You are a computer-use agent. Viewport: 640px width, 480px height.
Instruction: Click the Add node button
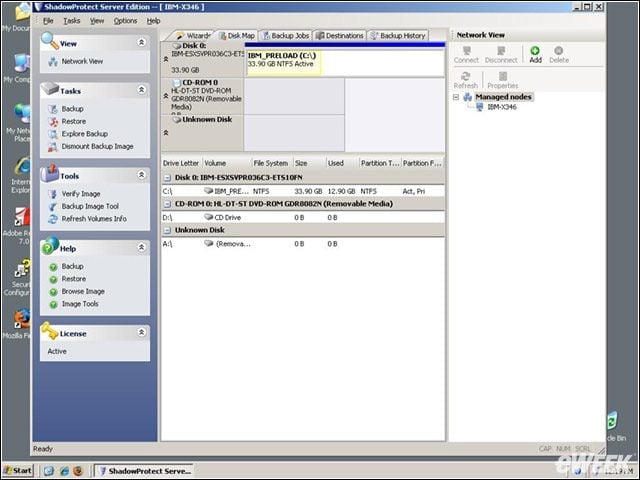coord(535,55)
